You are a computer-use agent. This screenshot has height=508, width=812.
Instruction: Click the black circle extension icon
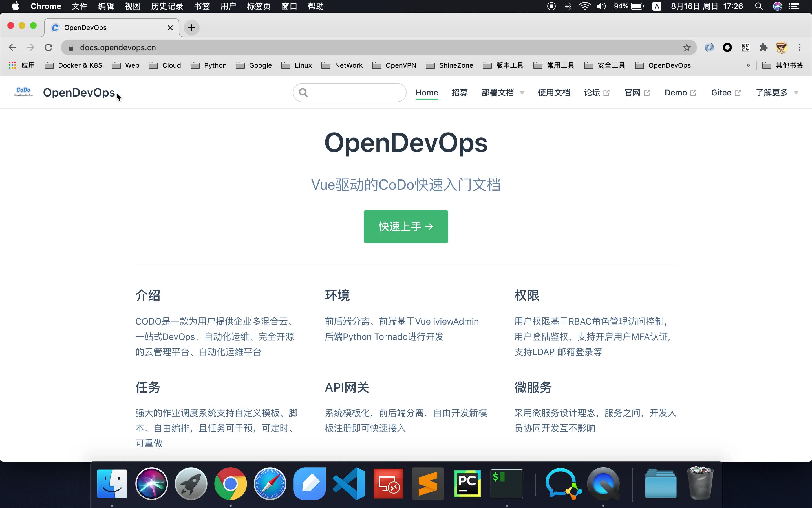click(x=727, y=47)
